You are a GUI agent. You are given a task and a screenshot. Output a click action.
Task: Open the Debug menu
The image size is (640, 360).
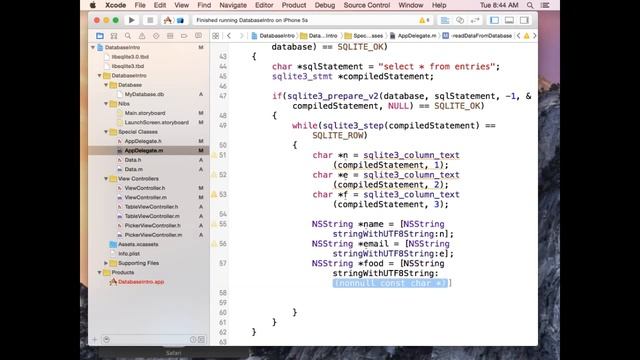coord(325,5)
